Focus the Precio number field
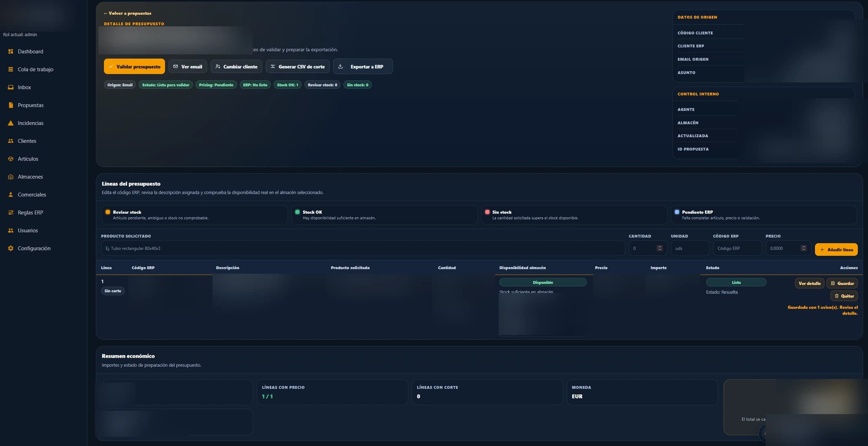This screenshot has height=446, width=868. click(788, 248)
